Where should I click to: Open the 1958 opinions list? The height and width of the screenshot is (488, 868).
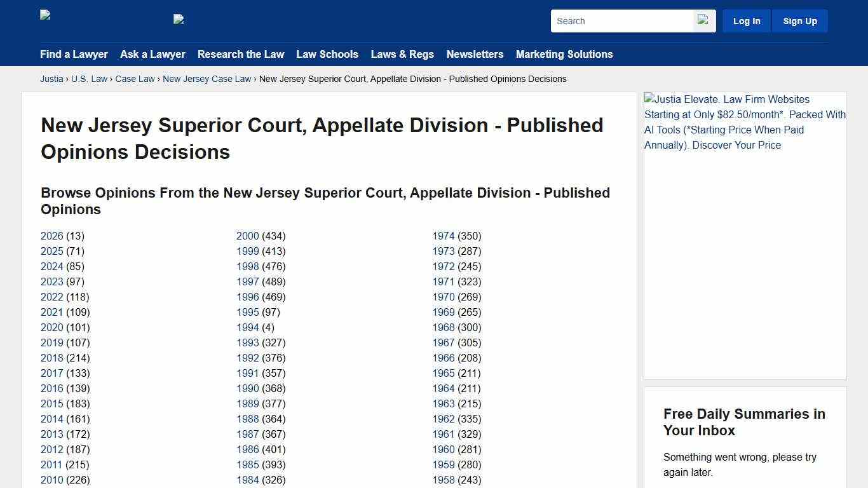coord(444,480)
